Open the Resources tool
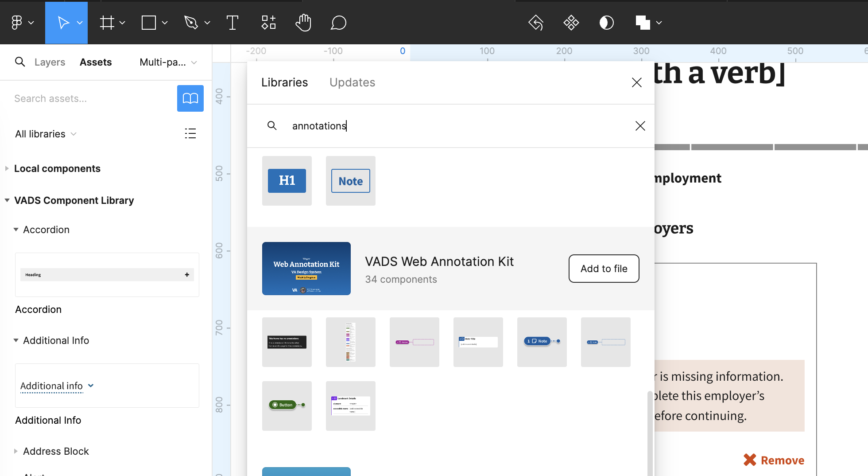Viewport: 868px width, 476px height. (x=268, y=22)
